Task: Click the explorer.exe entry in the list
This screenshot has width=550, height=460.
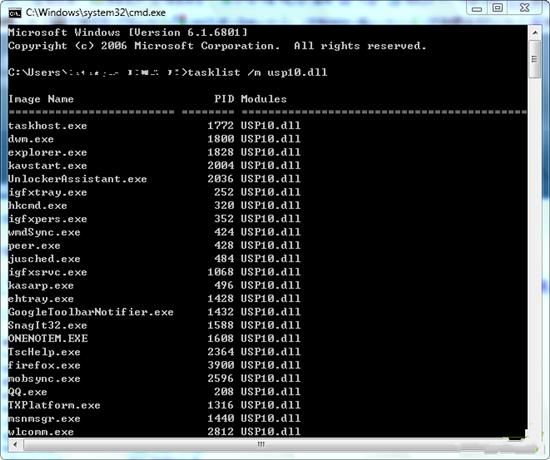Action: (154, 152)
